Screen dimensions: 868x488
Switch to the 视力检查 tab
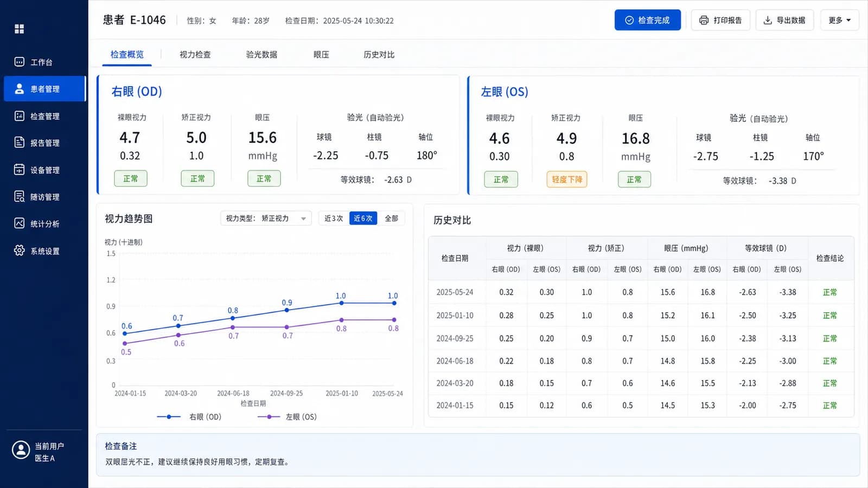point(195,55)
